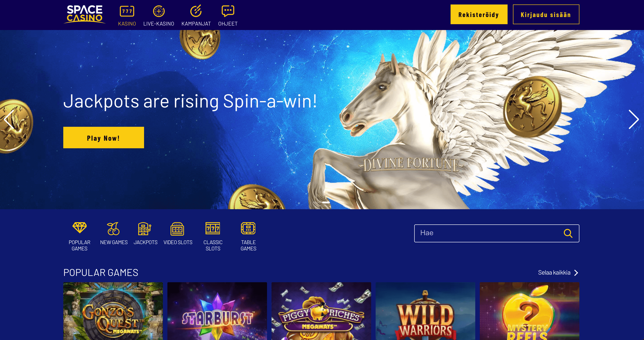The height and width of the screenshot is (340, 644).
Task: Select Table Games category
Action: point(248,236)
